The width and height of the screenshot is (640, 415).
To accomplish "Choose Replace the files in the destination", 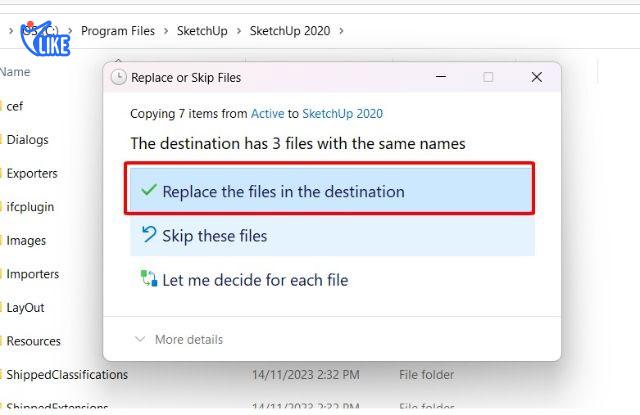I will click(283, 191).
